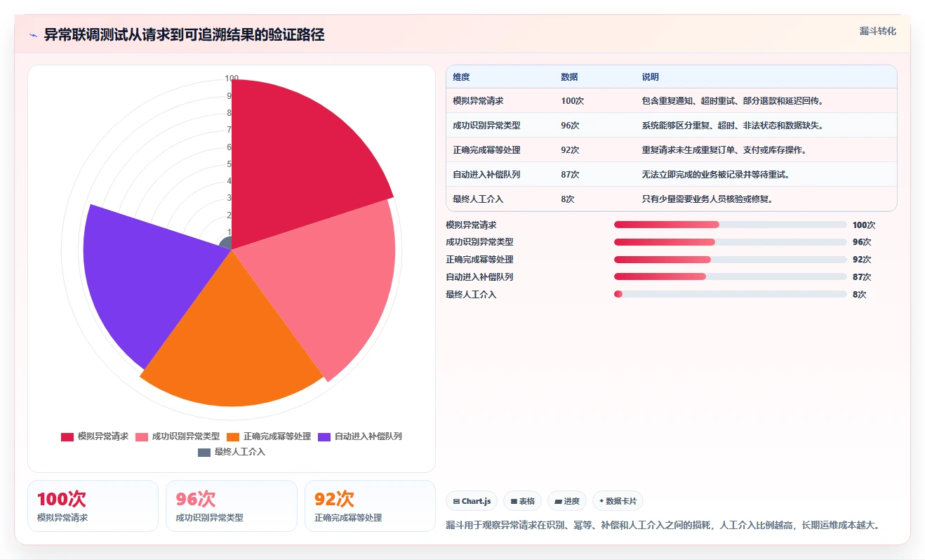Image resolution: width=925 pixels, height=560 pixels.
Task: Click the 87次 value beside its progress bar
Action: [862, 277]
